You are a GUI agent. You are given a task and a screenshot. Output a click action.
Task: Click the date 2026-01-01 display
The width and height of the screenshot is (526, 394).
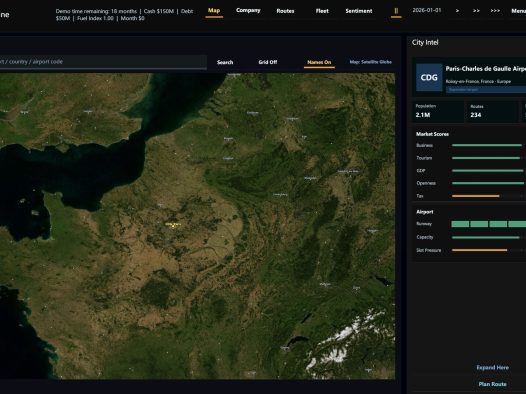(427, 10)
